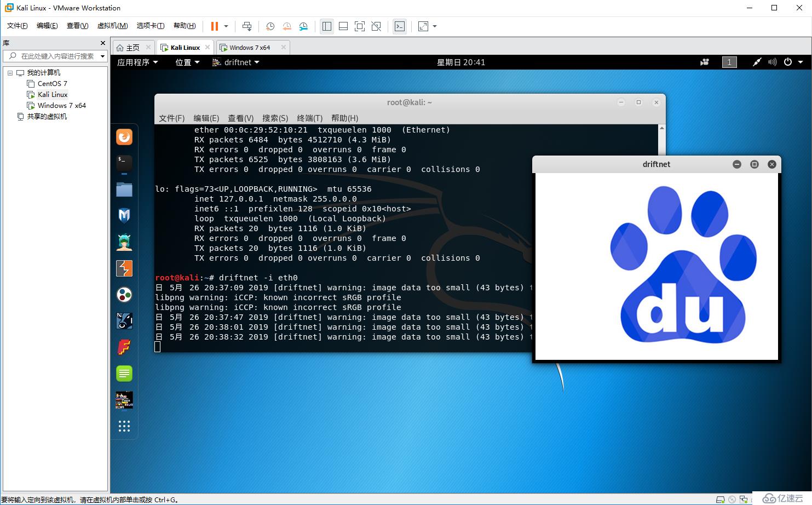Click the screen recorder camera icon in top bar

point(705,62)
